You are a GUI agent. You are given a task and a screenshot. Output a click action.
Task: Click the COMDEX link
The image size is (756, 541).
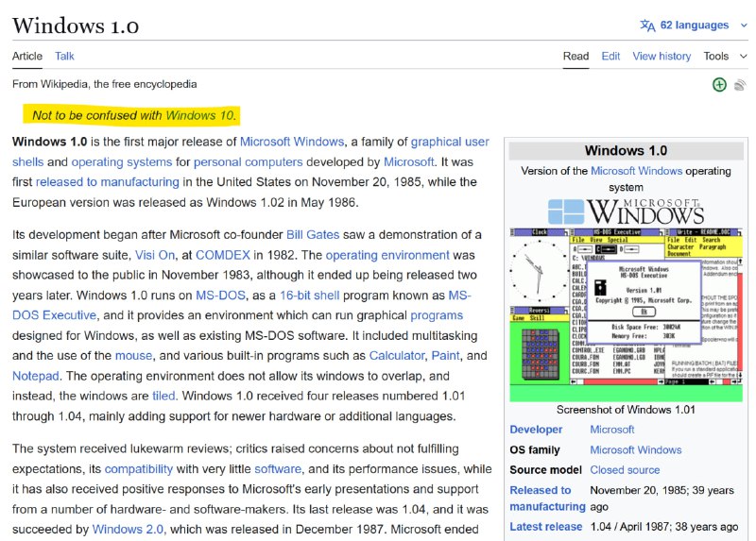click(x=221, y=255)
